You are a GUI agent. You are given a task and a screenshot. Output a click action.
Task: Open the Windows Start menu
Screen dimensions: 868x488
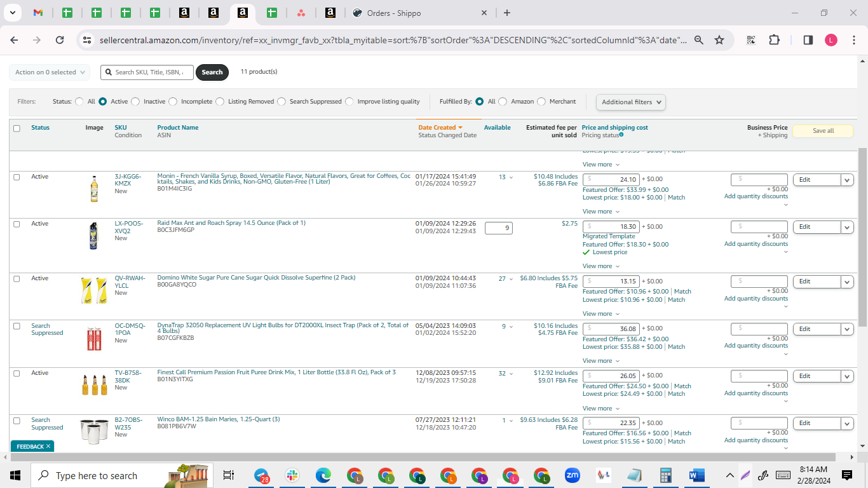click(x=15, y=475)
